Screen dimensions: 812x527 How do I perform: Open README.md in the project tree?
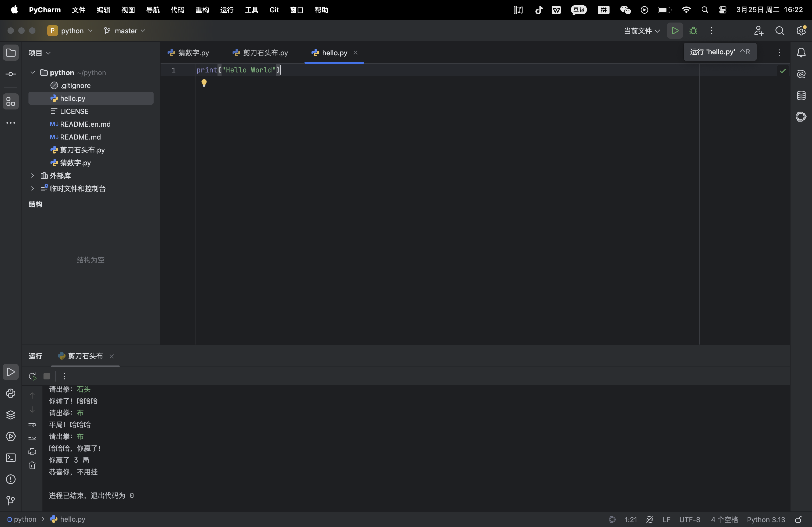click(x=80, y=137)
